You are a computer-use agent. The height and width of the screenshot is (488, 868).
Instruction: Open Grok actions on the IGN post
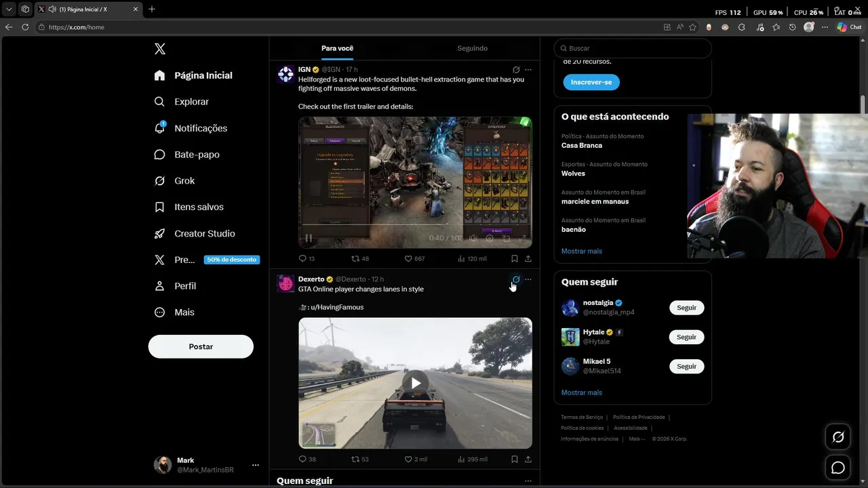tap(516, 70)
